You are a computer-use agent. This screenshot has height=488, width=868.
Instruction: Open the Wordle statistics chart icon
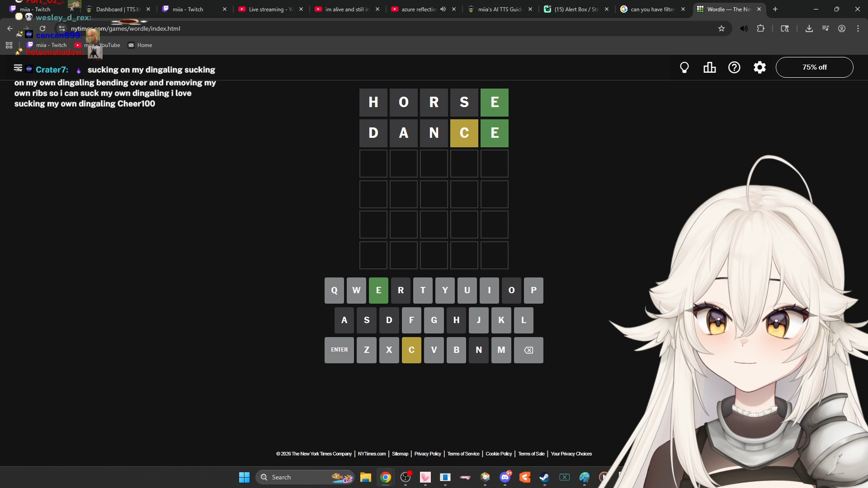coord(709,67)
